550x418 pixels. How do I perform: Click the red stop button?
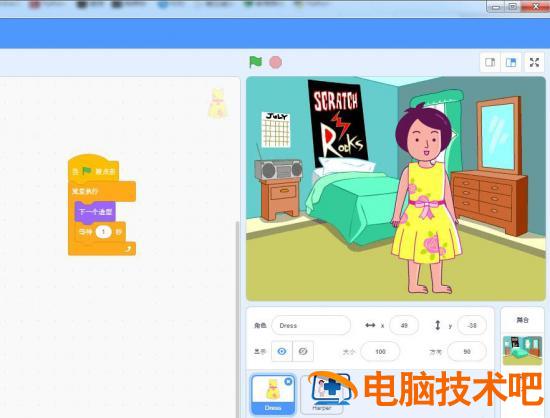(275, 62)
